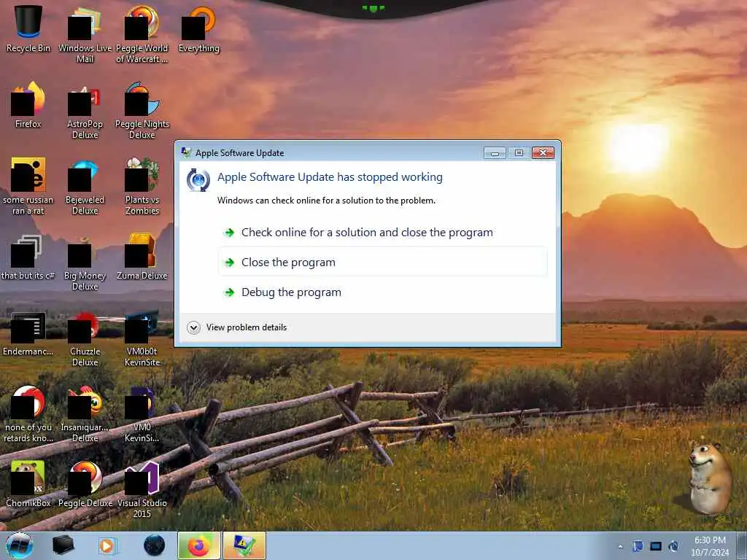This screenshot has height=560, width=747.
Task: Select the Visual Studio 2015 desktop icon
Action: coord(142,489)
